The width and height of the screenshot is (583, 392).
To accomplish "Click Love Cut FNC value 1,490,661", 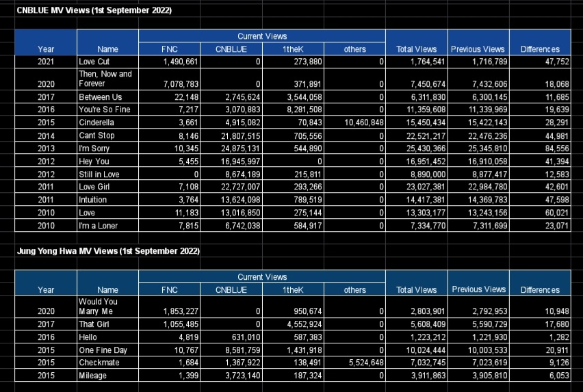I will coord(169,62).
